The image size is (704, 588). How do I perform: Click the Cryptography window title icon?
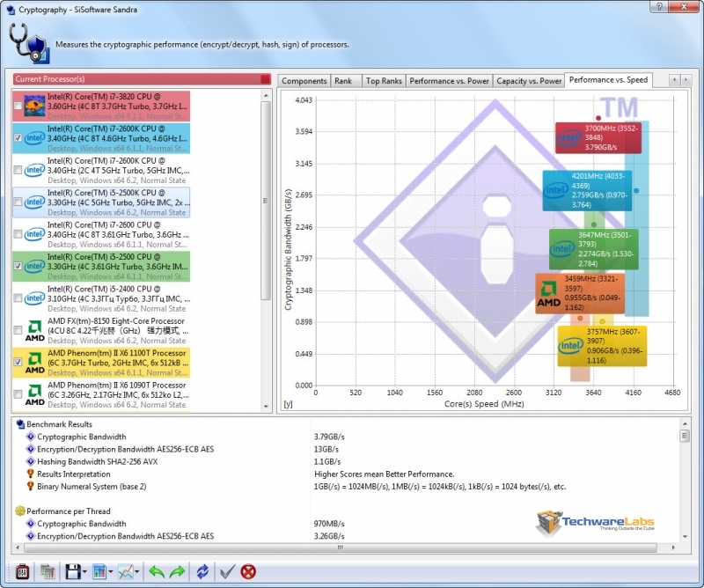coord(11,10)
